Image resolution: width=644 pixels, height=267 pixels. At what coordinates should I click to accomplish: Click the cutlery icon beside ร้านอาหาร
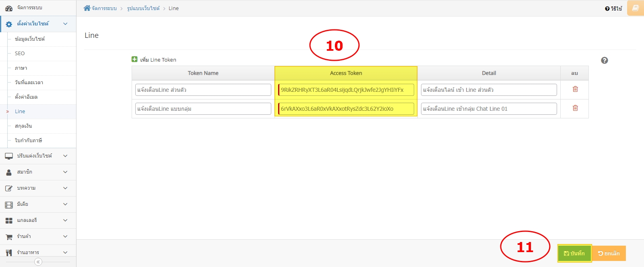(9, 253)
